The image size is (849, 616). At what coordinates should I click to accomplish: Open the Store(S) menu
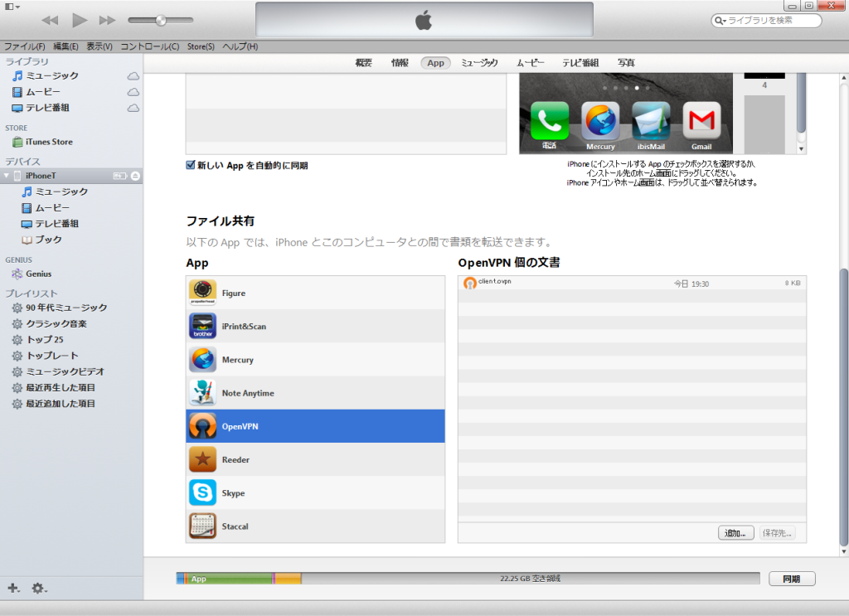click(201, 46)
